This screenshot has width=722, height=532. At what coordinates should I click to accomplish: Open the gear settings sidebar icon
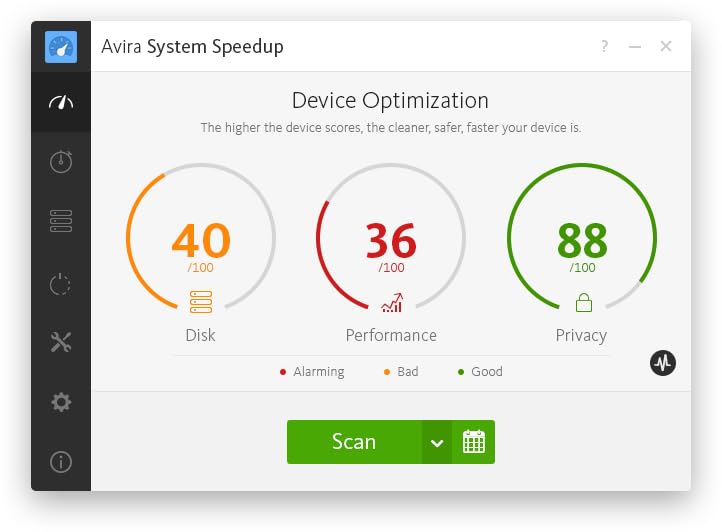(x=61, y=402)
